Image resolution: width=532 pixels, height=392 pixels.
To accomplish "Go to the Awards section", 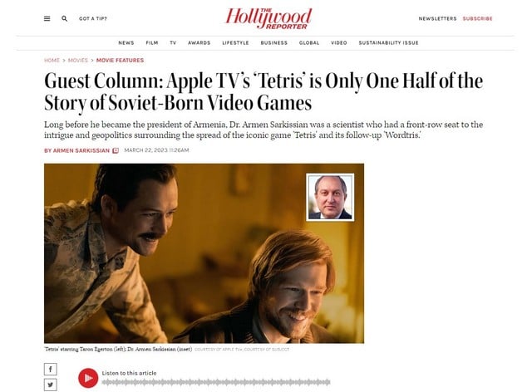I will 199,42.
